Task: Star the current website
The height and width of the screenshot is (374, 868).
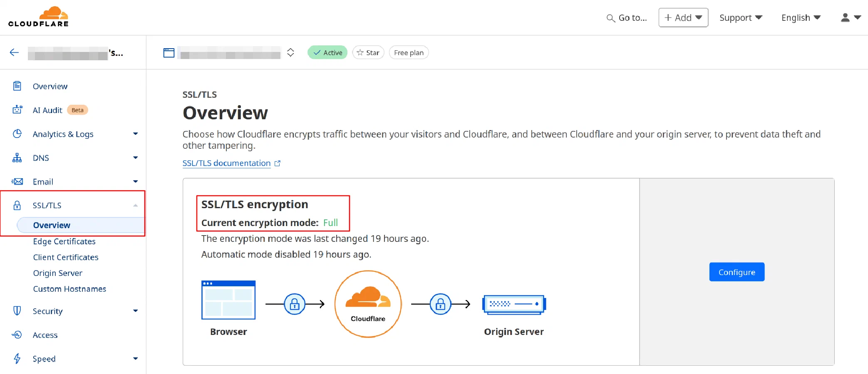Action: (x=368, y=52)
